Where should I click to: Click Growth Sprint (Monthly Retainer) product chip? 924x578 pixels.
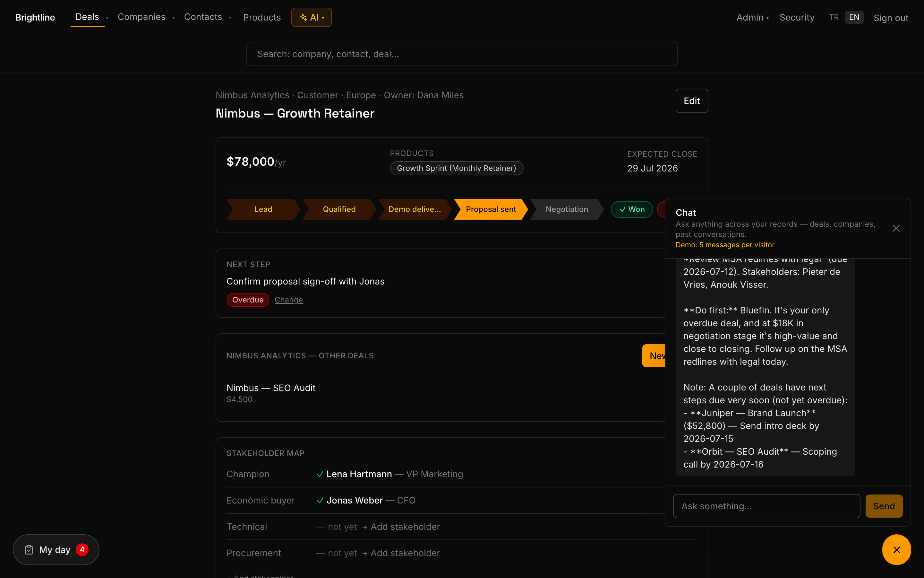tap(456, 168)
